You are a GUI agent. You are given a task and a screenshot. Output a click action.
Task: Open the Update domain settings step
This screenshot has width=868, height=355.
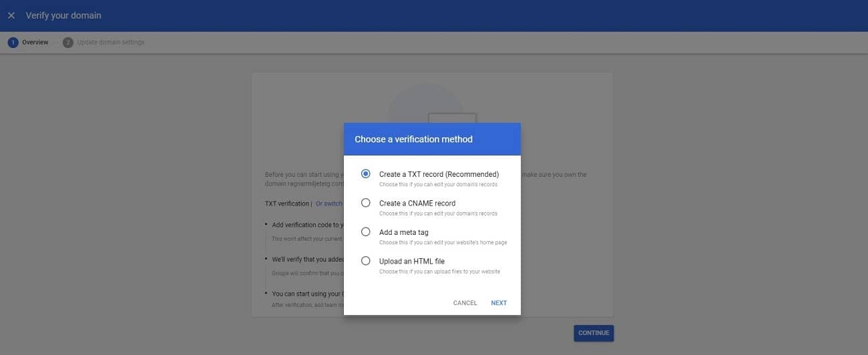coord(110,42)
